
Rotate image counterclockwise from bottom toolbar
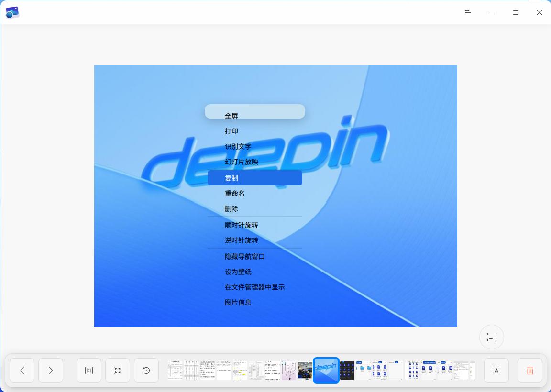[x=146, y=370]
